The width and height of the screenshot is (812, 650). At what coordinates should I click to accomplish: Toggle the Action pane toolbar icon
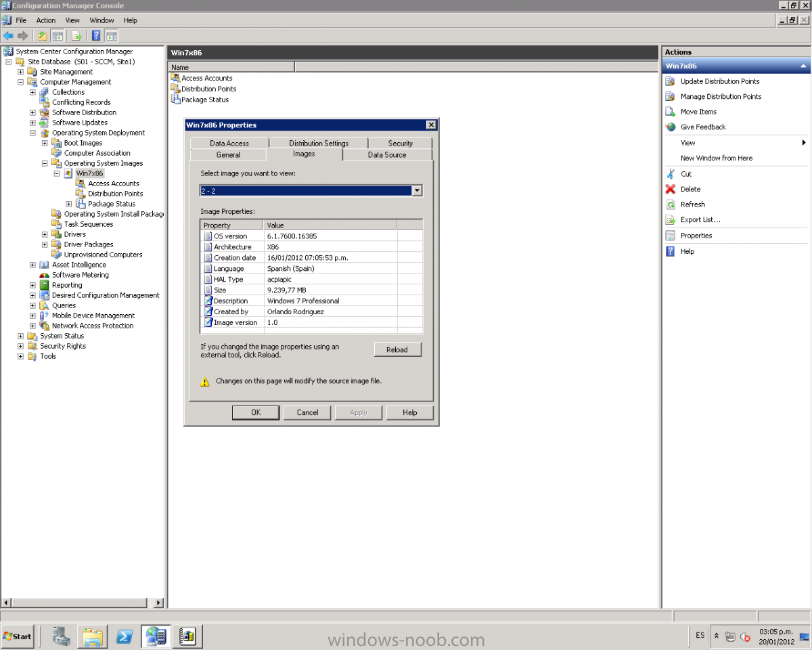pyautogui.click(x=112, y=36)
